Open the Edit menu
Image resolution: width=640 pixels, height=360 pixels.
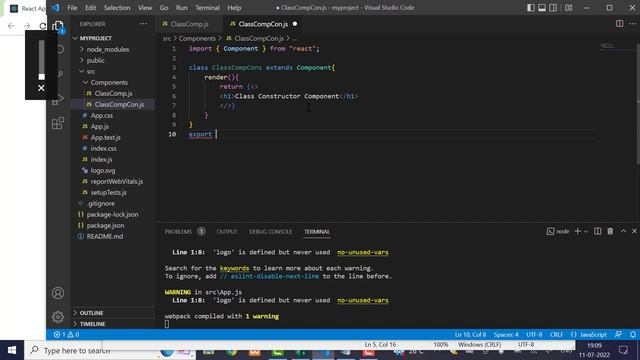[91, 8]
